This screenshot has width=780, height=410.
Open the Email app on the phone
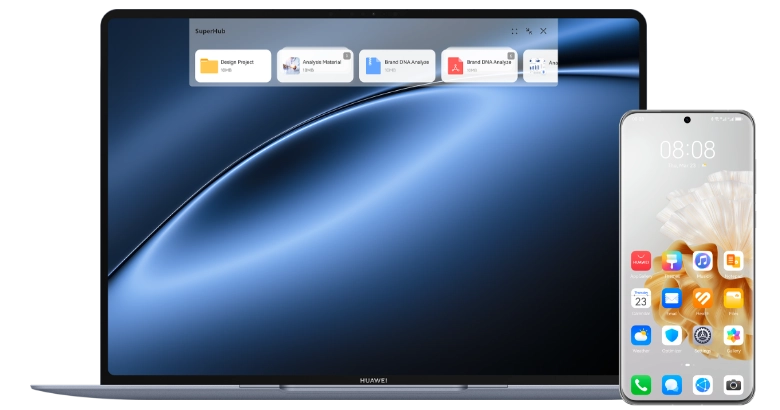[x=672, y=299]
